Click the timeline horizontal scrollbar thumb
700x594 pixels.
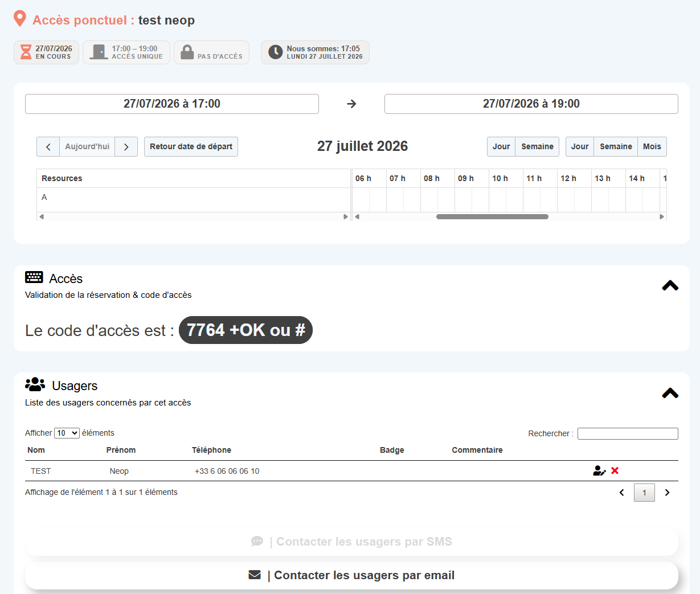click(492, 216)
